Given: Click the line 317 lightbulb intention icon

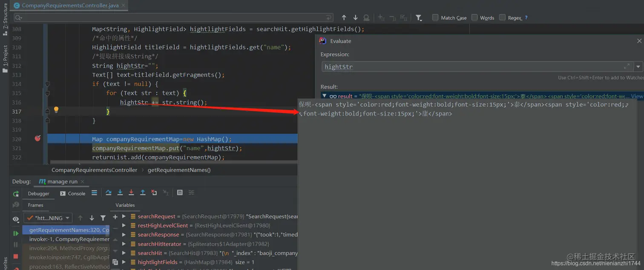Looking at the screenshot, I should (56, 110).
